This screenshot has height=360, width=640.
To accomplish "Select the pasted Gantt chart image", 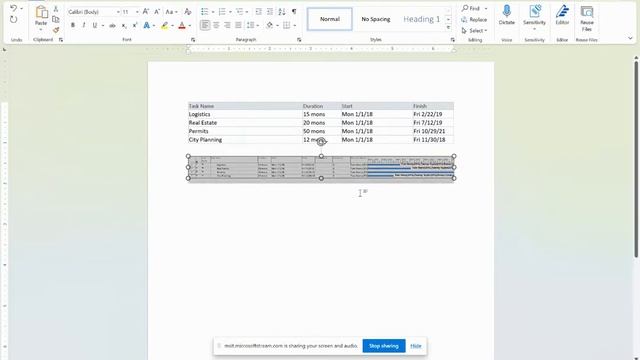I will tap(321, 167).
